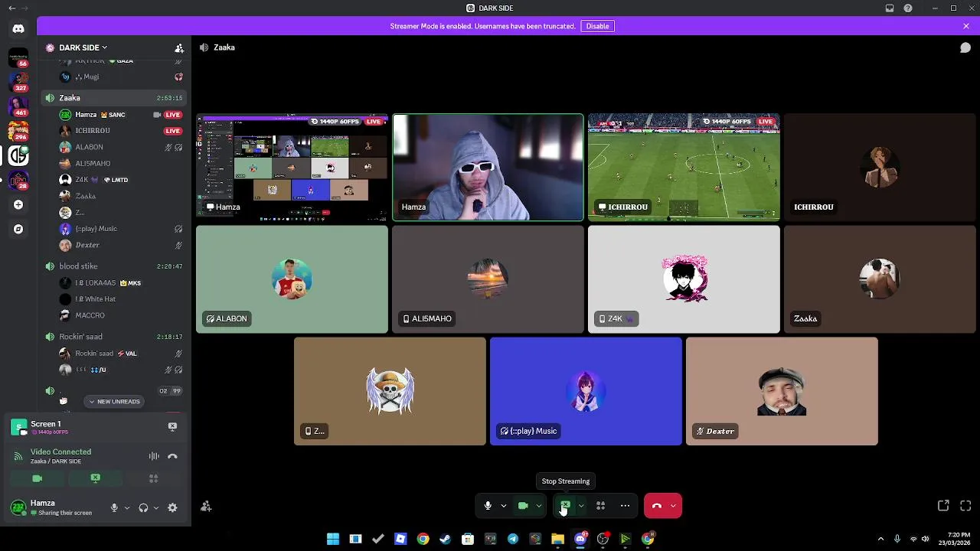Screen dimensions: 980x551
Task: Hang up with red disconnect button
Action: (656, 506)
